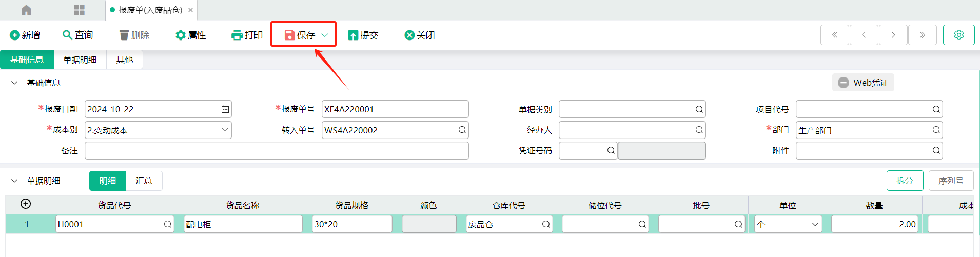Click the 属性 properties gear
Viewport: 980px width, 257px height.
[180, 35]
